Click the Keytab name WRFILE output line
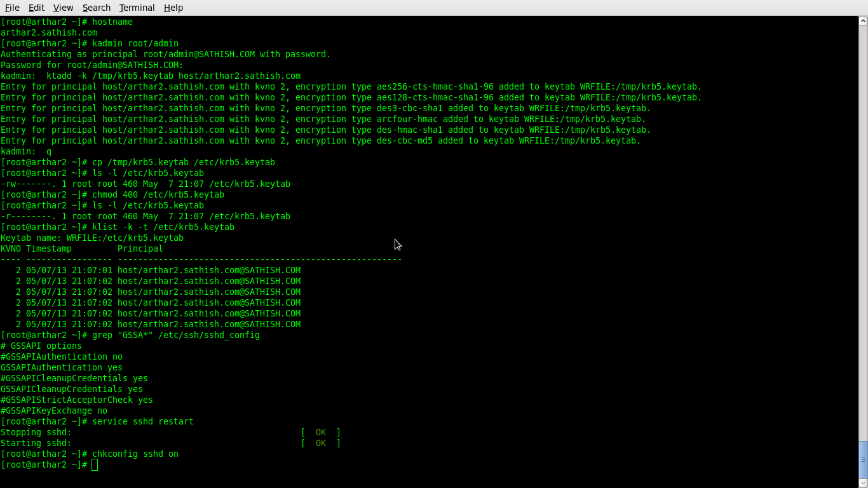 click(x=92, y=238)
